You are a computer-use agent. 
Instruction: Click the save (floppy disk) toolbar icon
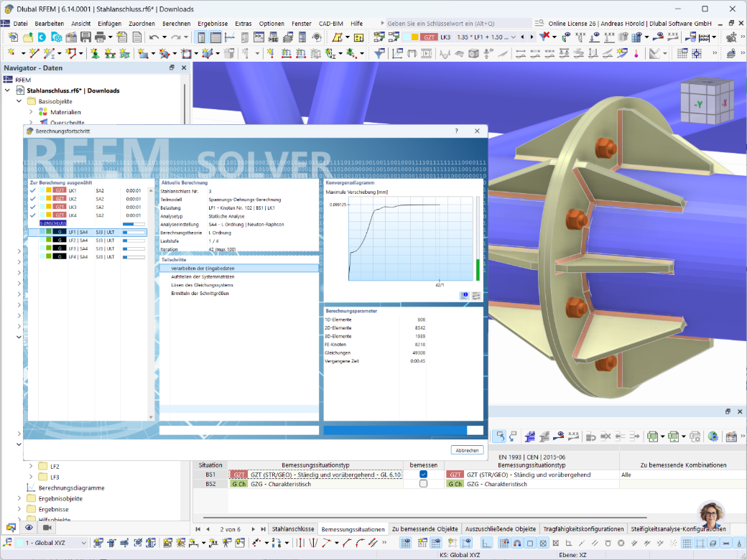(85, 37)
